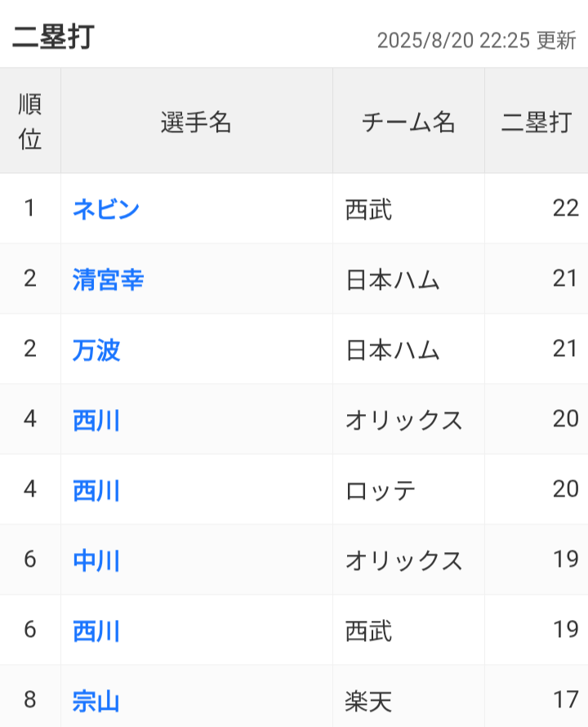Click the 万波 player name

pyautogui.click(x=96, y=350)
